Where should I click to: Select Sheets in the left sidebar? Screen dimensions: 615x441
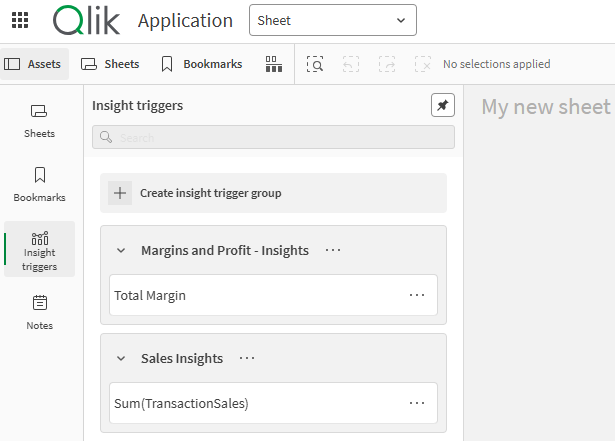39,120
